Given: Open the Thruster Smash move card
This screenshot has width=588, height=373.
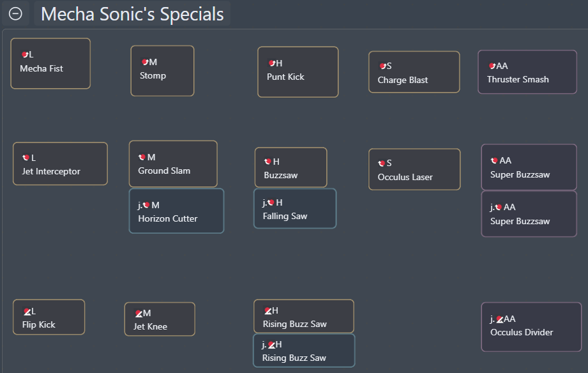Looking at the screenshot, I should (527, 72).
